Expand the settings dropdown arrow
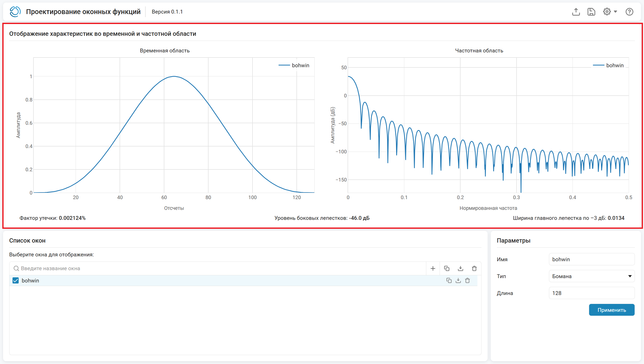 pos(616,12)
